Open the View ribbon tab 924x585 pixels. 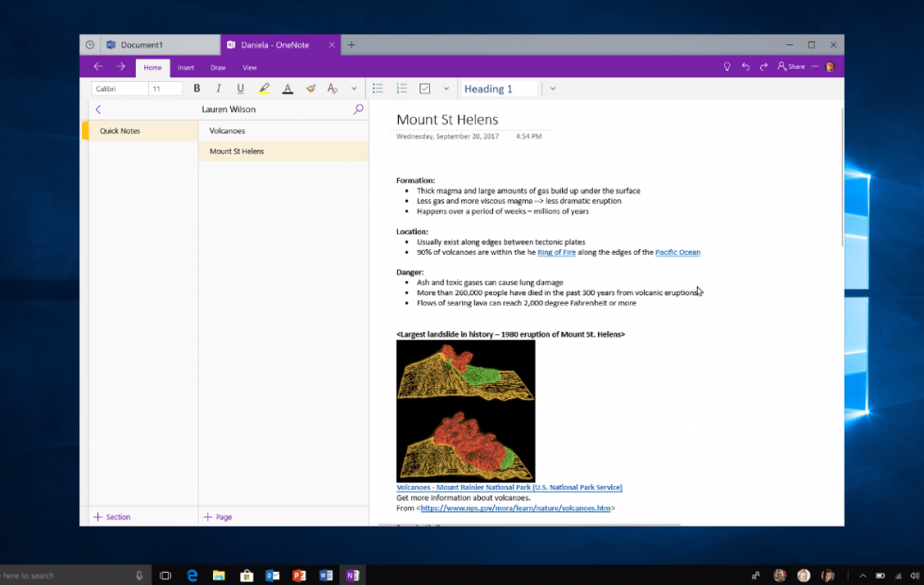[250, 68]
